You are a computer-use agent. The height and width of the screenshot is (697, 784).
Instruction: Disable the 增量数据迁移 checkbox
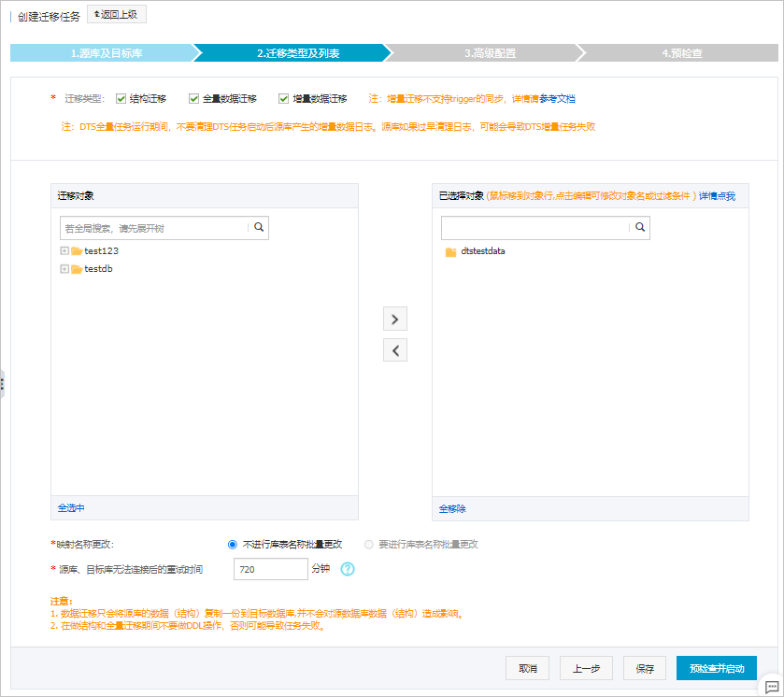click(x=283, y=96)
